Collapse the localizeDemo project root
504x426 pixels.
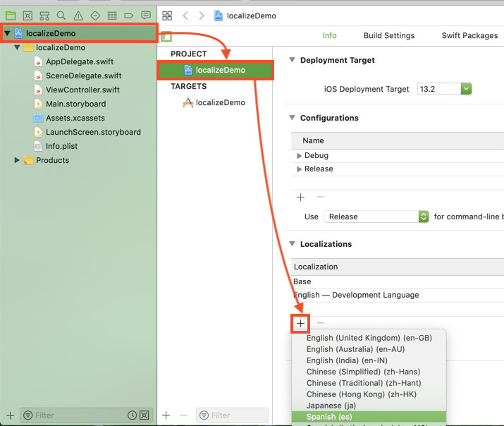point(7,33)
